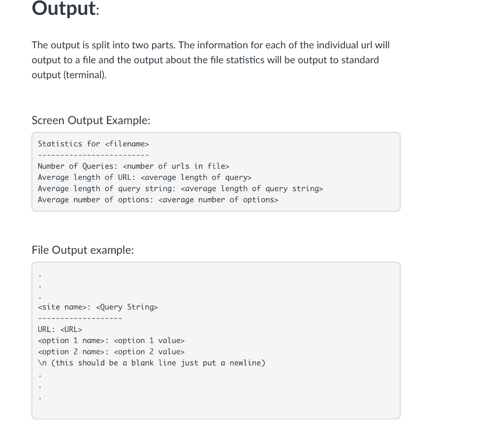504x438 pixels.
Task: Click the "<option 2 name>: <option 2 value>" line
Action: click(111, 352)
